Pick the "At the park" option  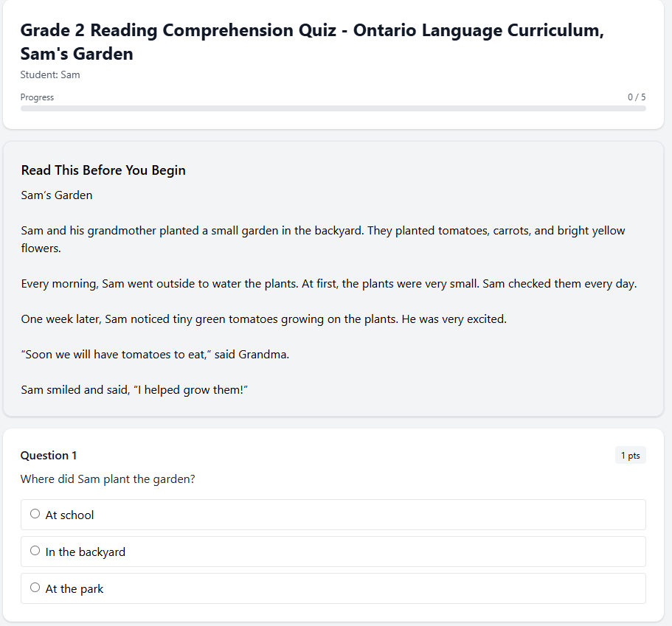(35, 587)
